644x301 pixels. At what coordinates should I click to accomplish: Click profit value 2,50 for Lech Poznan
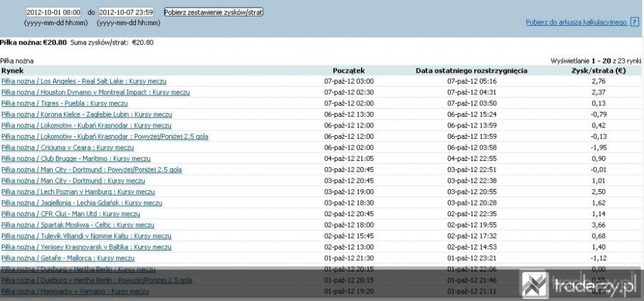599,192
